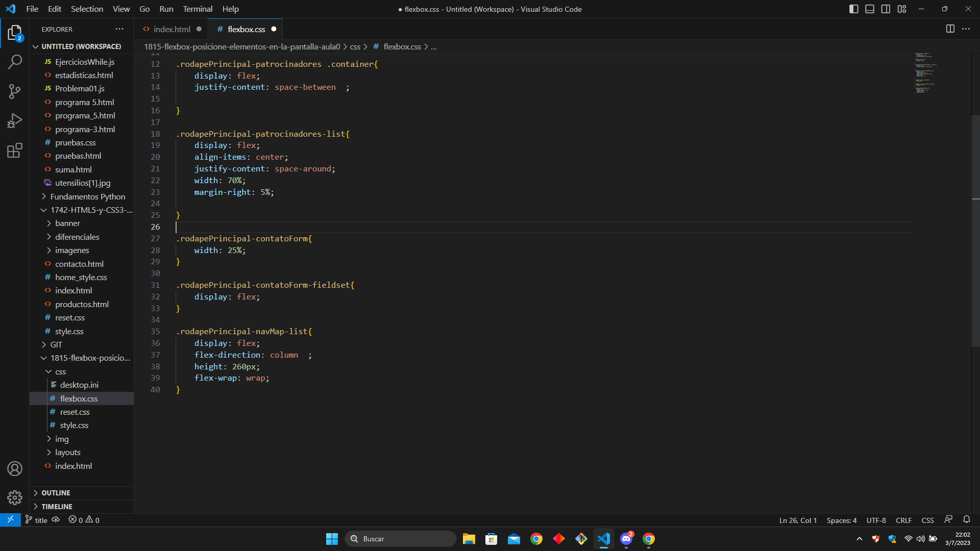This screenshot has width=980, height=551.
Task: Click Synchronize Changes cloud icon
Action: 56,520
